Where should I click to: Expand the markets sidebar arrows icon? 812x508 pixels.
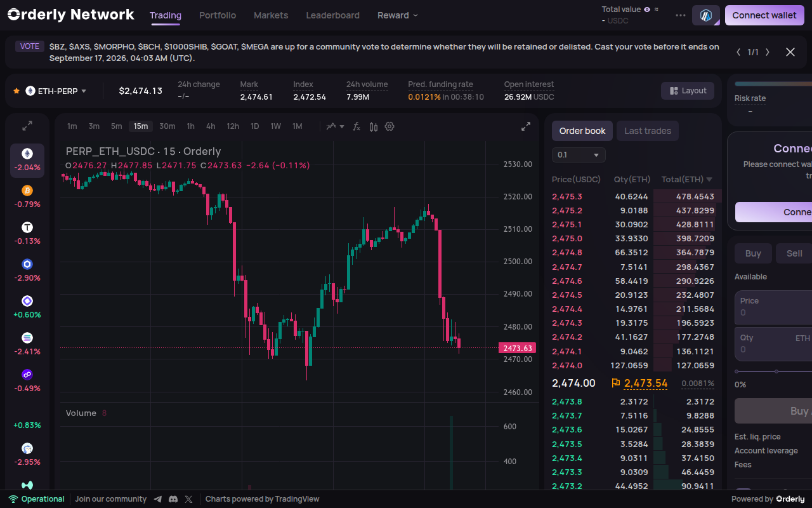click(x=27, y=126)
